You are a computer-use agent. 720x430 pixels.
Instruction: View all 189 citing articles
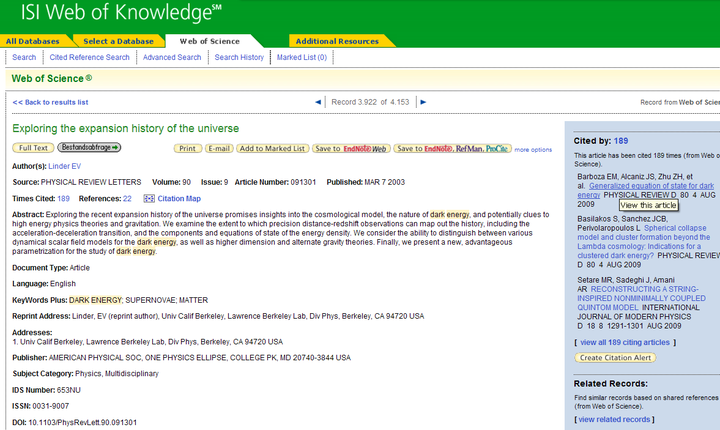625,342
